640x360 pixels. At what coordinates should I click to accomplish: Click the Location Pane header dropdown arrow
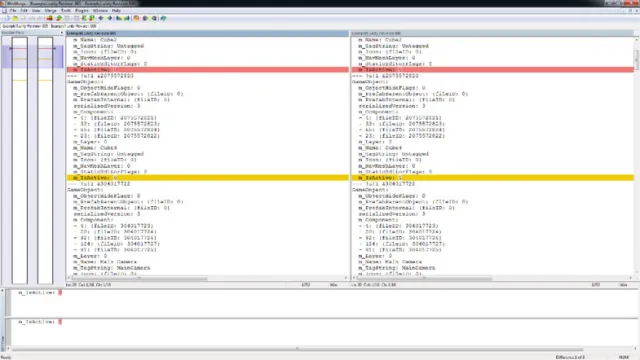62,33
